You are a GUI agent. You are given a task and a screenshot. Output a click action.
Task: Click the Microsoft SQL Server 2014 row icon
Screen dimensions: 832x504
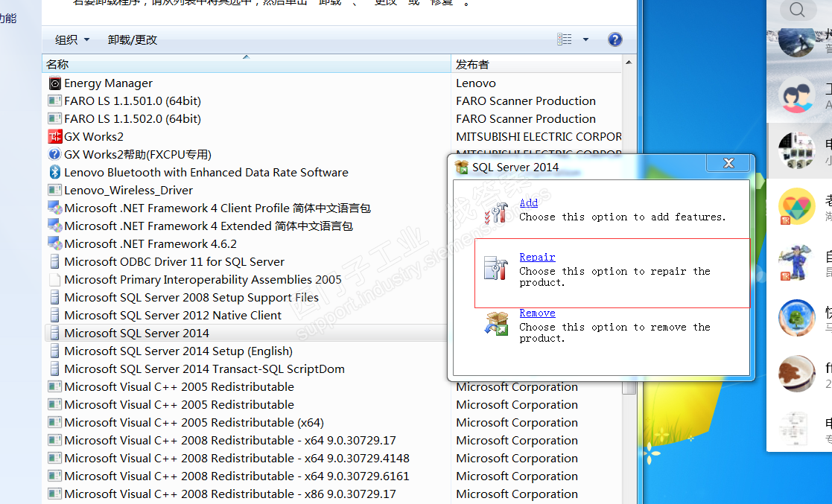[x=54, y=334]
